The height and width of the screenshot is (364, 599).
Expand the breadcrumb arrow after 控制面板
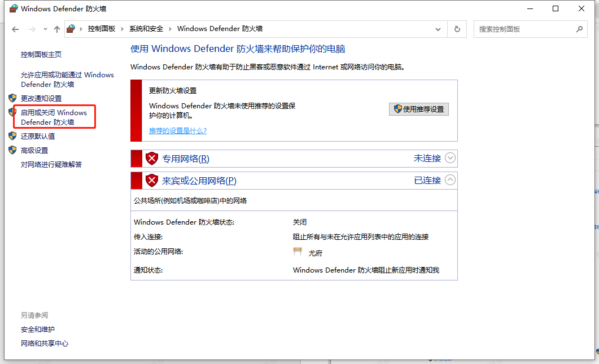pos(123,29)
